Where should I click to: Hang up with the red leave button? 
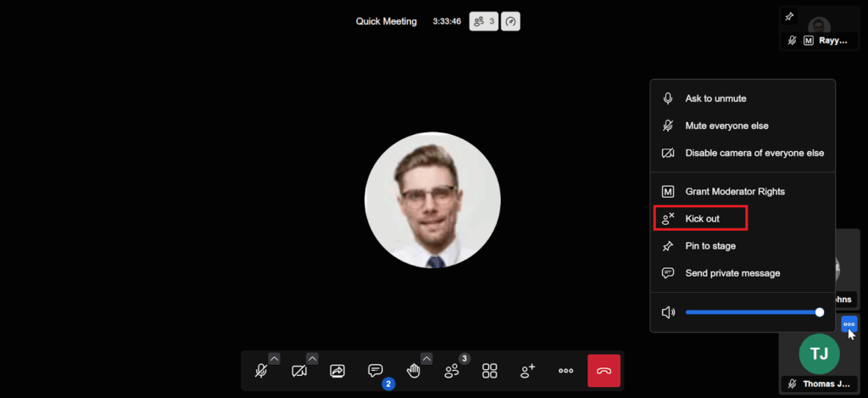coord(604,371)
